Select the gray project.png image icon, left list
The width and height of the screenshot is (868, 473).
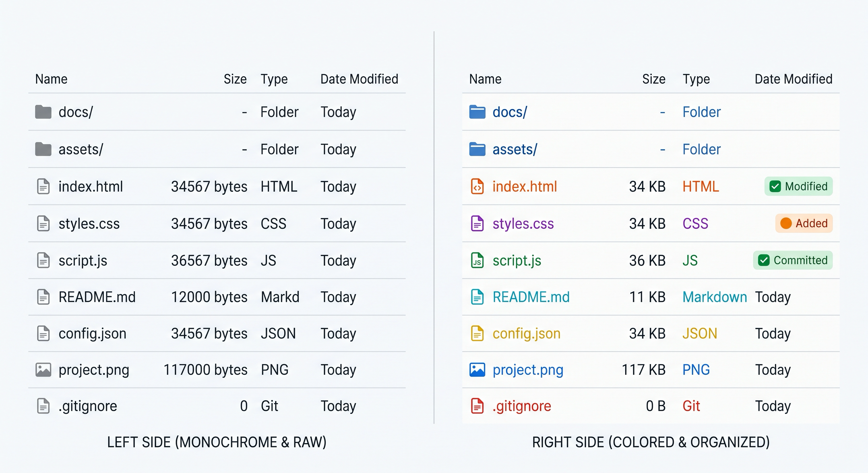pyautogui.click(x=43, y=370)
